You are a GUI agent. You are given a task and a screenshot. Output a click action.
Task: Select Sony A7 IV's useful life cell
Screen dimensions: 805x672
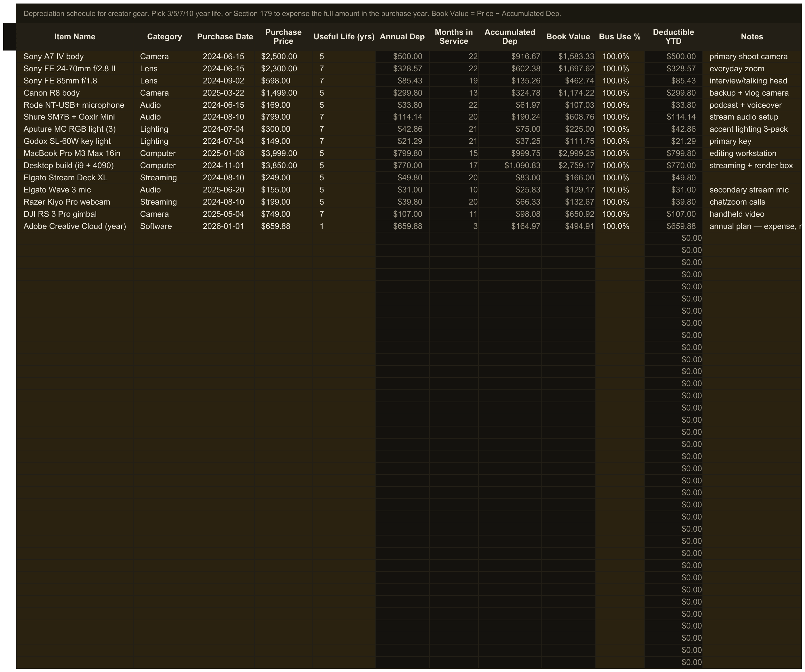coord(344,57)
